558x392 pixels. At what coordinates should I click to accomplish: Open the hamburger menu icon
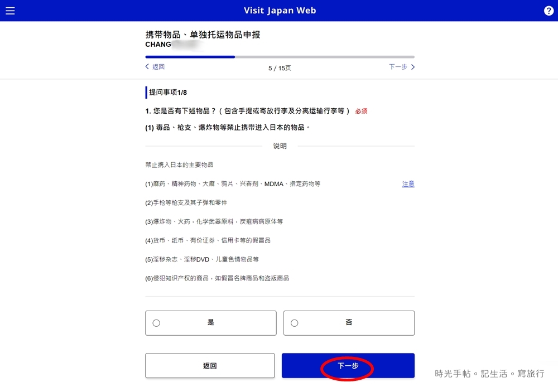[10, 11]
